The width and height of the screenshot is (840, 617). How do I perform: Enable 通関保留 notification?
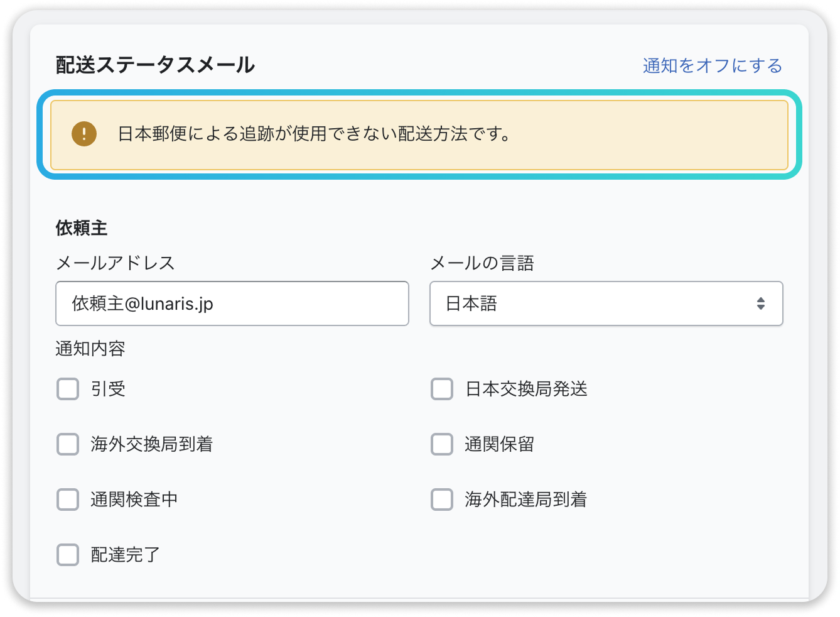tap(441, 444)
